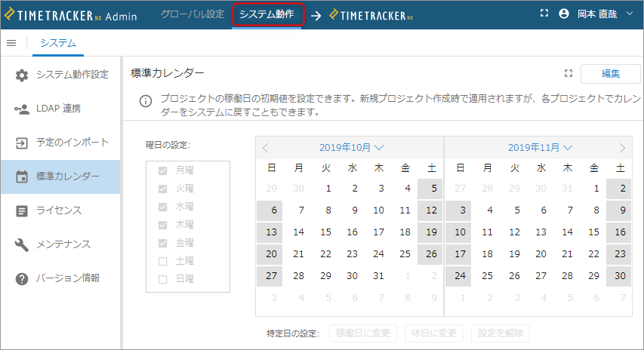This screenshot has height=350, width=644.
Task: Toggle the 水曜 checkbox
Action: tap(162, 207)
